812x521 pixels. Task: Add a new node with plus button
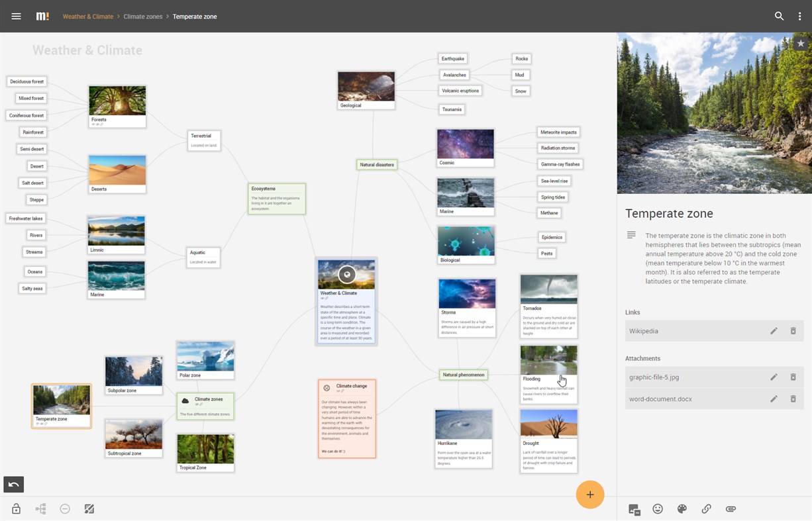pos(590,495)
